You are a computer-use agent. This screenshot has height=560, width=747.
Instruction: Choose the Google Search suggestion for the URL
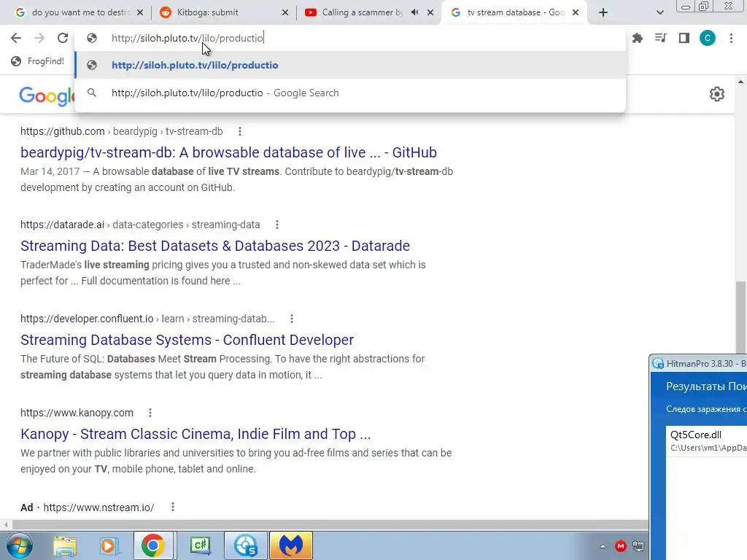(350, 93)
